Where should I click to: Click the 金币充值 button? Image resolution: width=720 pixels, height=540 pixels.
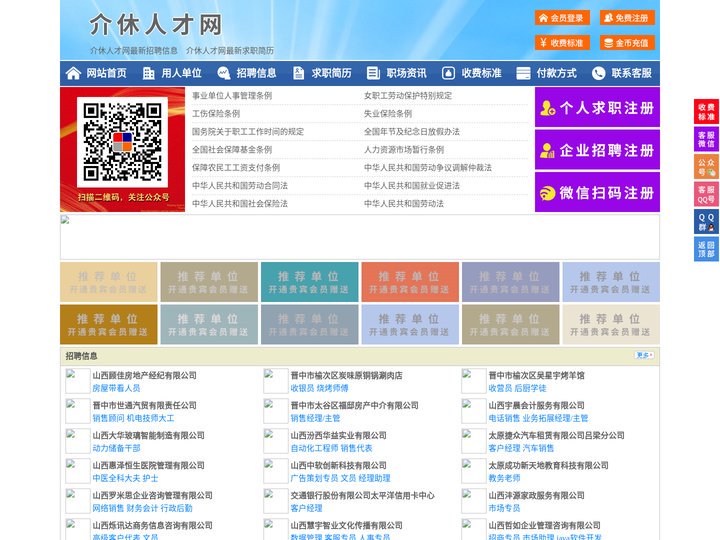click(x=627, y=43)
